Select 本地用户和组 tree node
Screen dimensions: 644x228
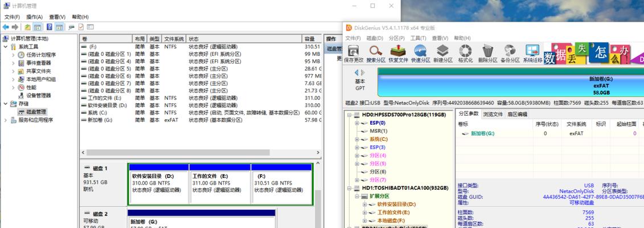click(x=41, y=79)
